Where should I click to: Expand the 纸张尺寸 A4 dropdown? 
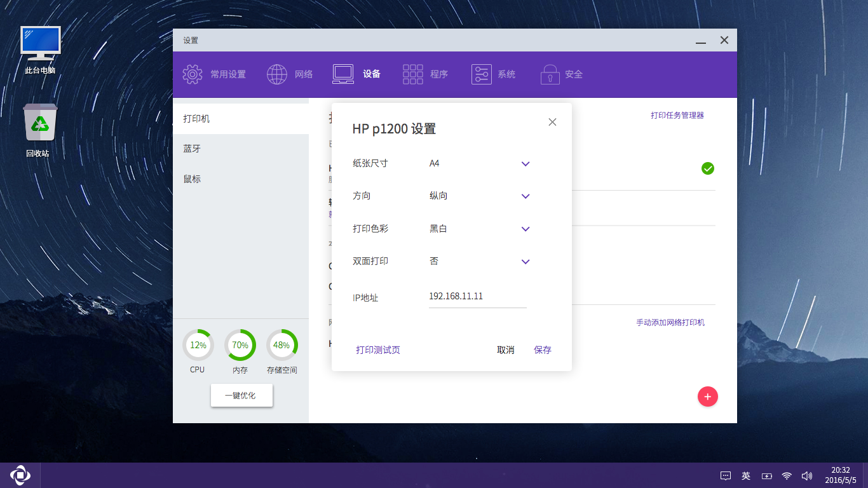[526, 164]
